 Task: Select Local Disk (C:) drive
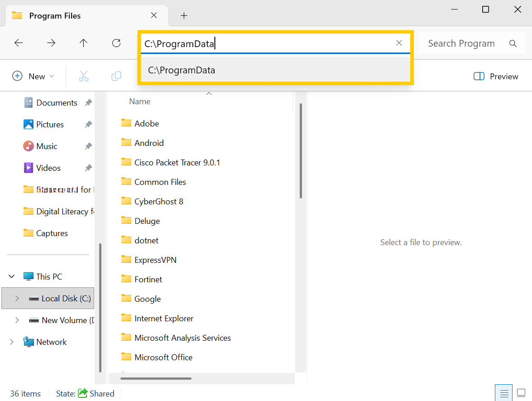(x=60, y=298)
